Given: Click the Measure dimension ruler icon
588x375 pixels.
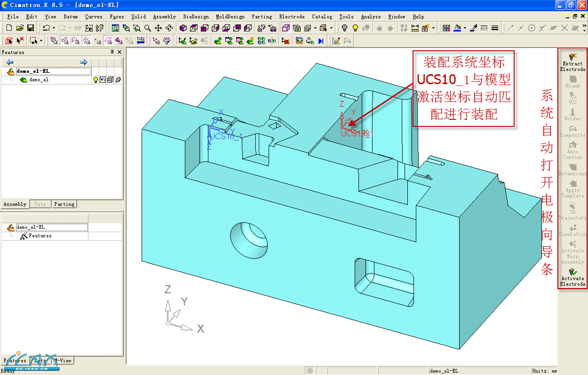Looking at the screenshot, I should 415,28.
